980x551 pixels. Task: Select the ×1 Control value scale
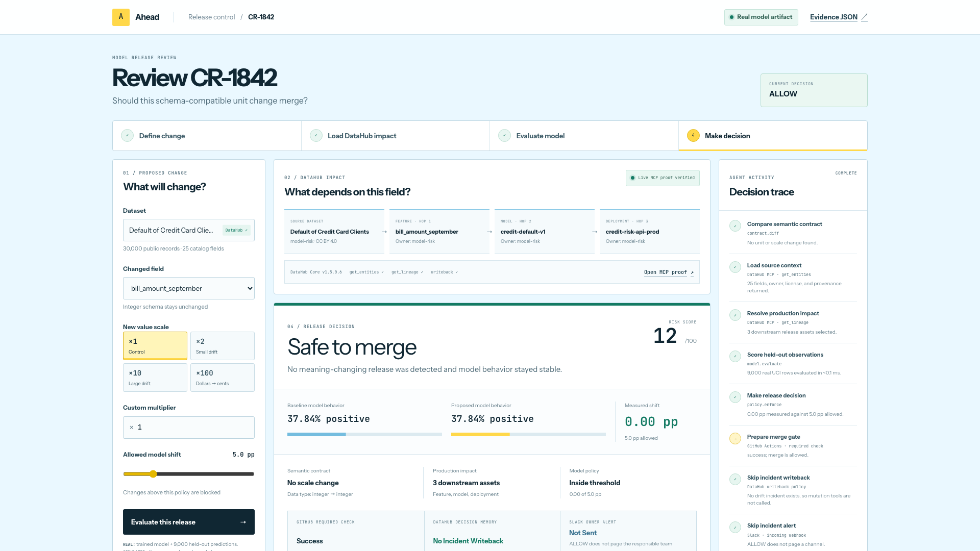pos(155,346)
